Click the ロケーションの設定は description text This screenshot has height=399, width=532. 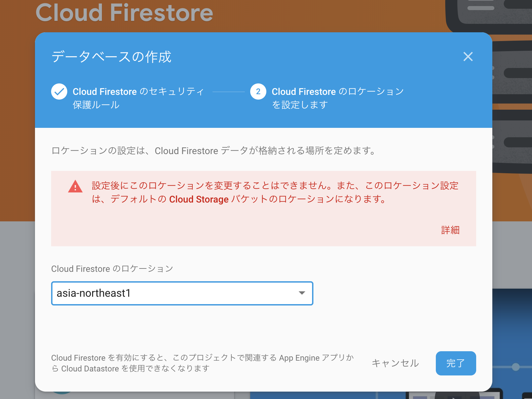214,151
